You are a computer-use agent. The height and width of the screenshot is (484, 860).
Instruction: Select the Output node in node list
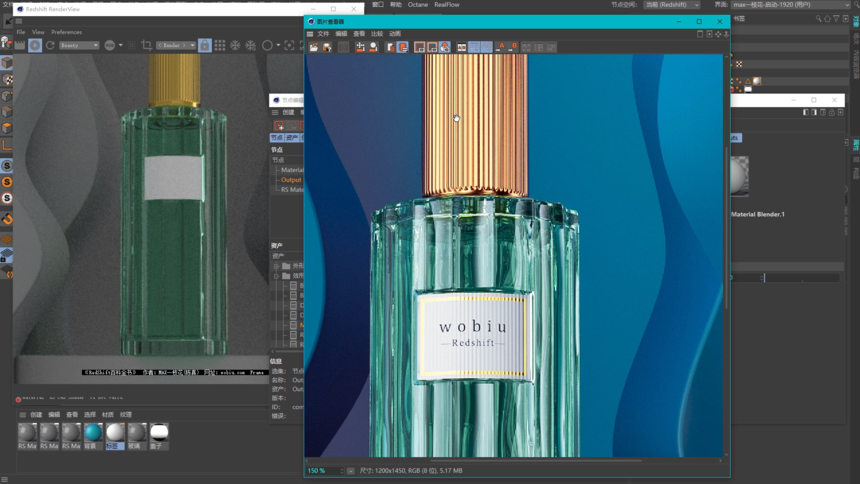291,179
